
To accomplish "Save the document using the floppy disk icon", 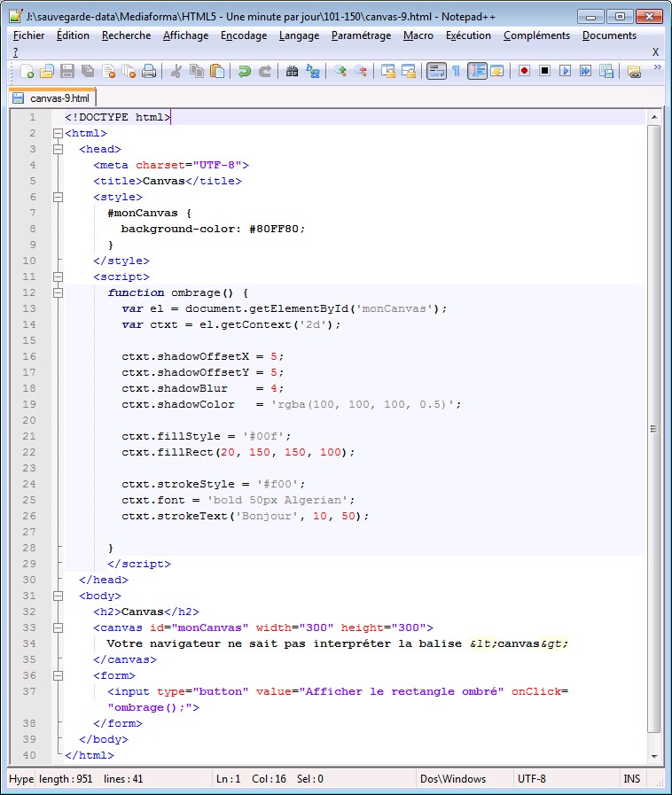I will point(67,72).
